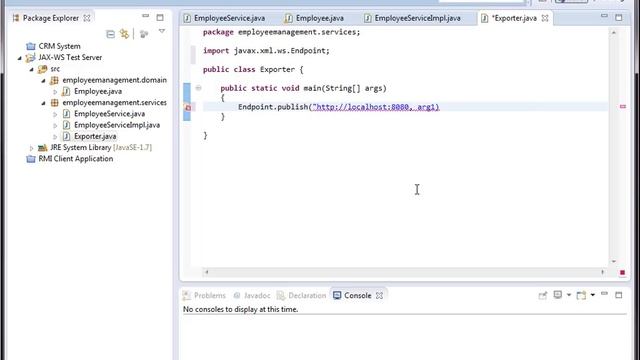Close the Exporter.java editor tab
Image resolution: width=640 pixels, height=360 pixels.
(x=545, y=18)
